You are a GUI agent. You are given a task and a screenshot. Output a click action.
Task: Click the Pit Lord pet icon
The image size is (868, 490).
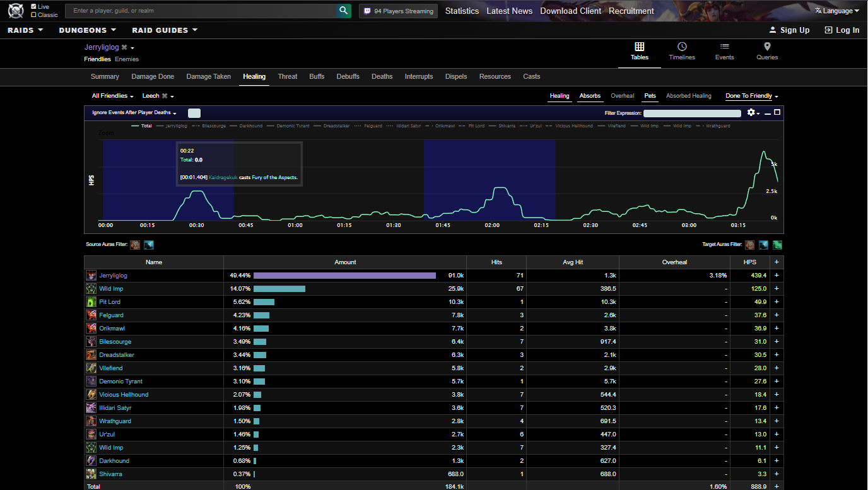click(x=91, y=302)
